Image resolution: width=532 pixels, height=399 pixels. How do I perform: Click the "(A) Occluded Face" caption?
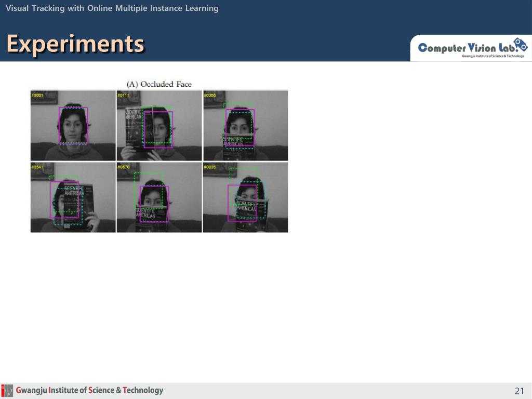click(159, 84)
